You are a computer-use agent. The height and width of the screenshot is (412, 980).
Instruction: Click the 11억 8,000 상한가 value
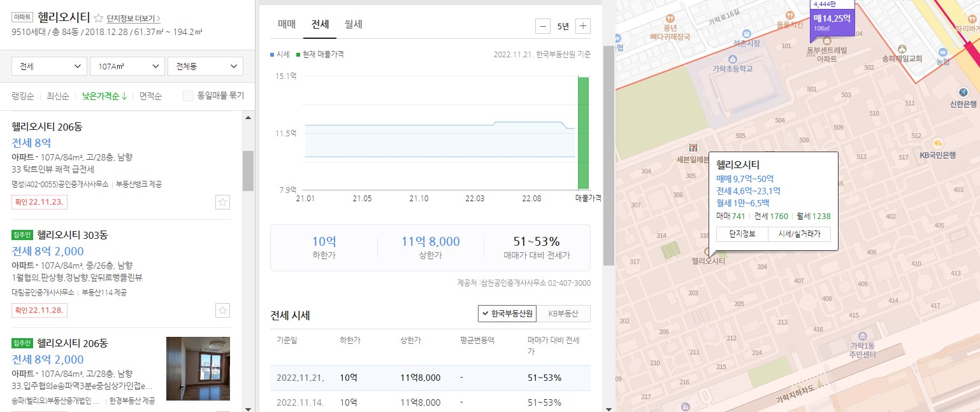[x=431, y=241]
